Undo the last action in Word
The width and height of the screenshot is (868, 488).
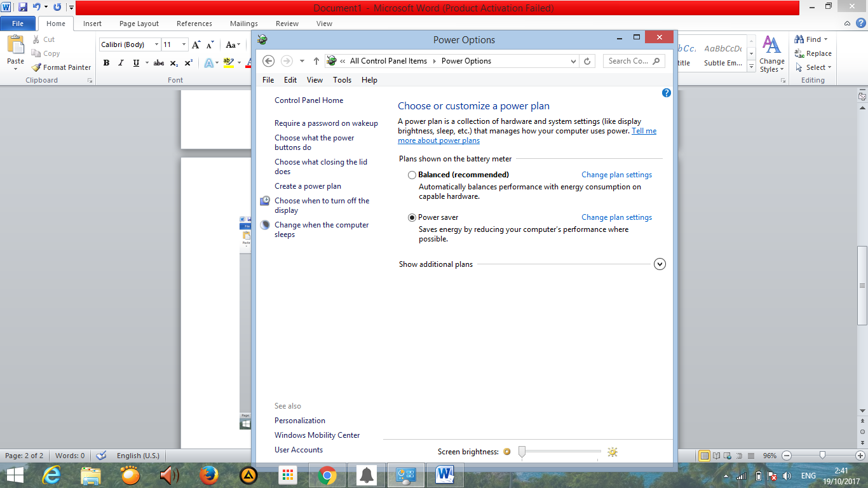(x=37, y=7)
